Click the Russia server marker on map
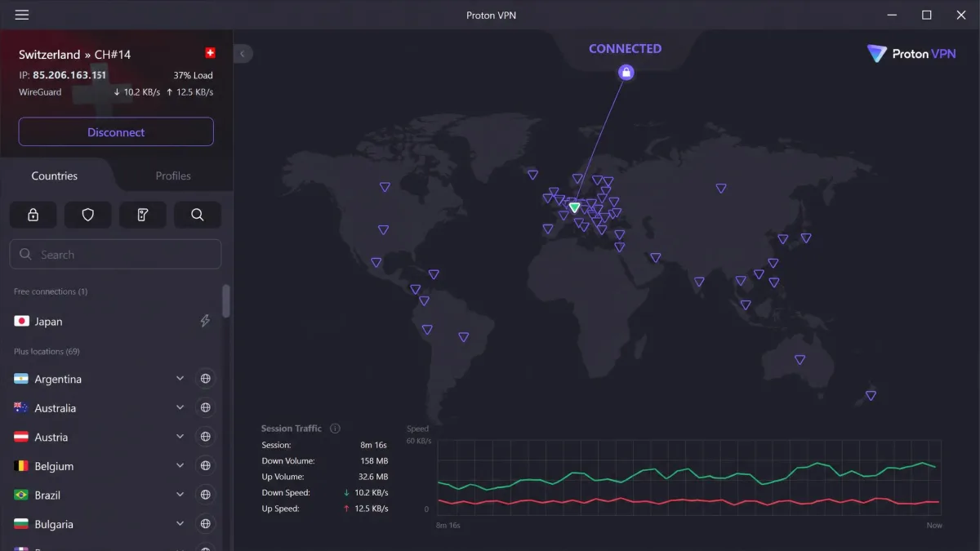The height and width of the screenshot is (551, 980). pyautogui.click(x=721, y=188)
